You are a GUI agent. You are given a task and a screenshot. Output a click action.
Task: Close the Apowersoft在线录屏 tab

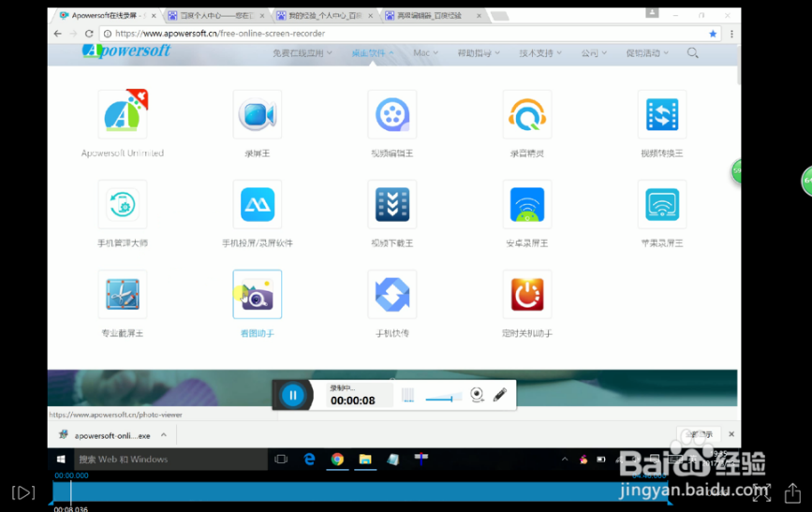pos(154,16)
